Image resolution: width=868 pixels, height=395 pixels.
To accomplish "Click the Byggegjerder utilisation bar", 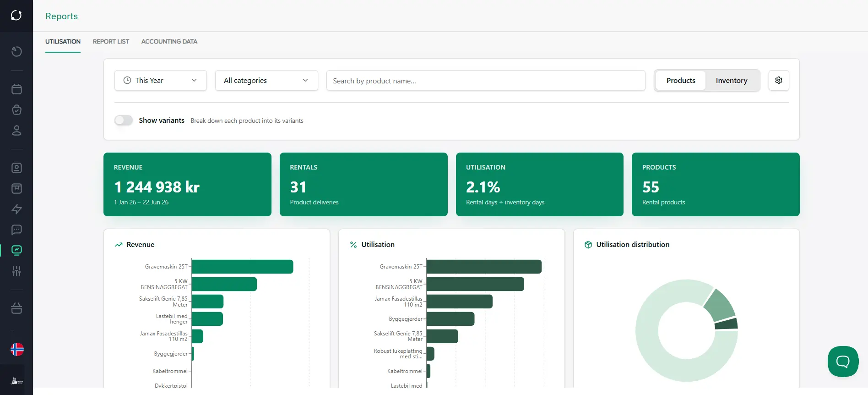I will (x=450, y=319).
